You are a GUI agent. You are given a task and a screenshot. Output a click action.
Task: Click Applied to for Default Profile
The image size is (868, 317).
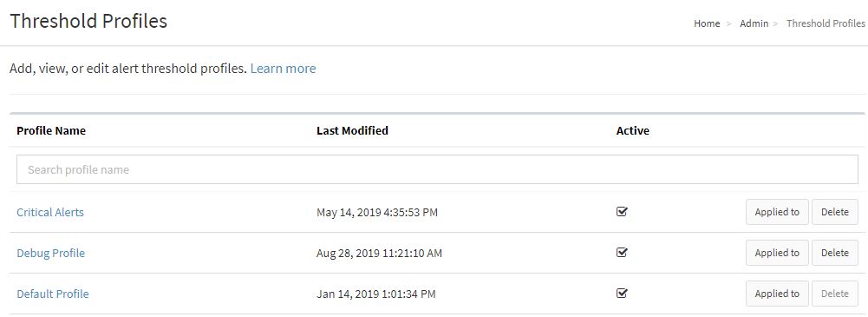tap(777, 294)
